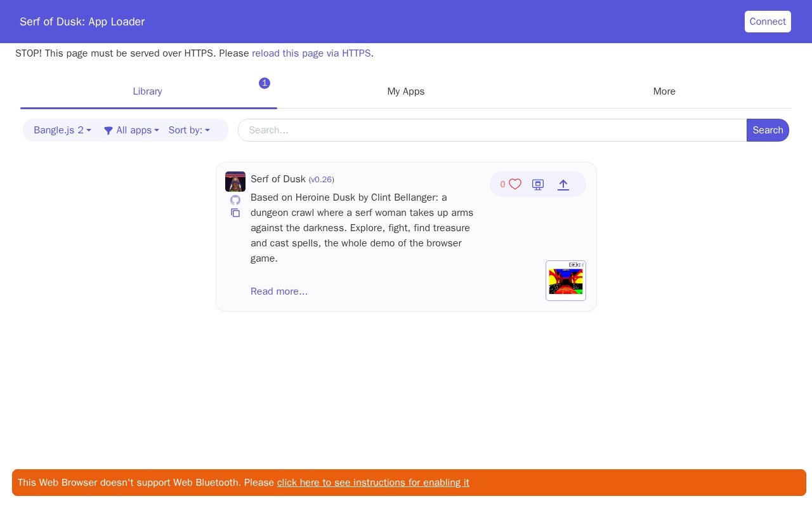Open the Bangle.js 2 device dropdown
812x508 pixels.
(x=62, y=130)
